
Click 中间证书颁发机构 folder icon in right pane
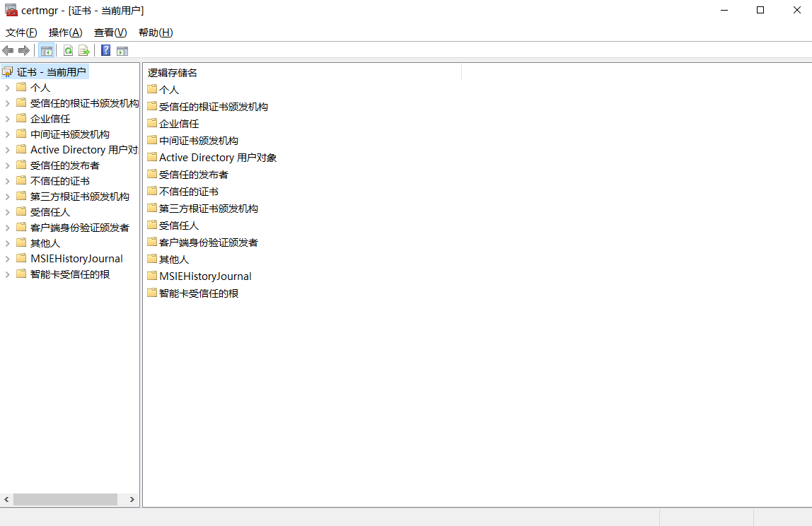[x=152, y=140]
